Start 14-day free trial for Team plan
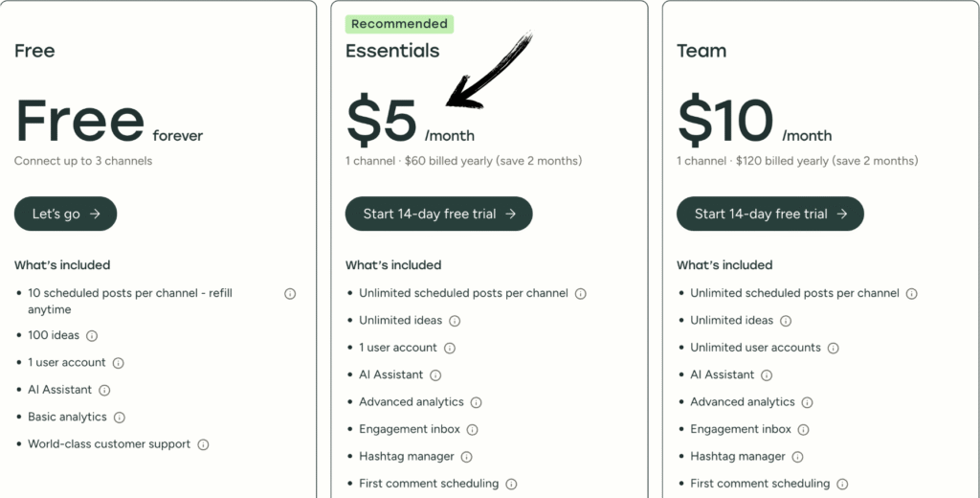Viewport: 980px width, 498px height. coord(769,215)
